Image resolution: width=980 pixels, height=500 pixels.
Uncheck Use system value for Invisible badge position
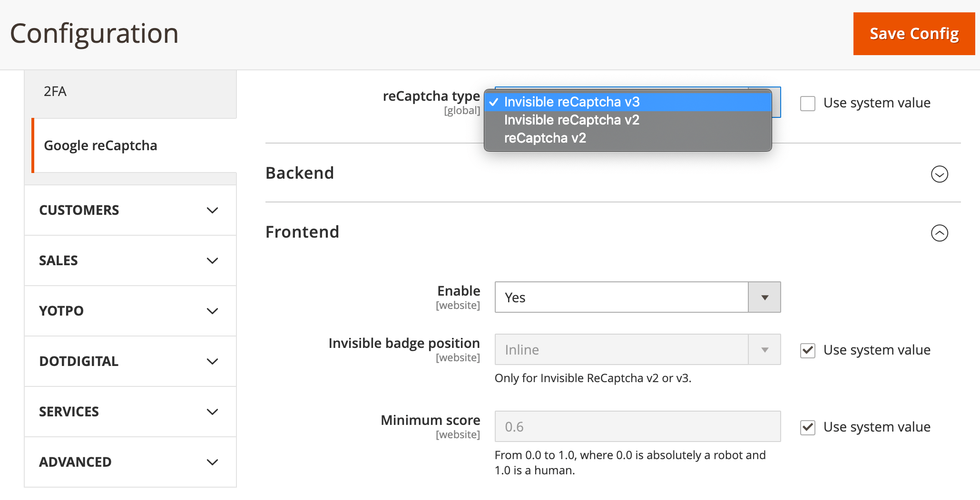[x=807, y=351]
